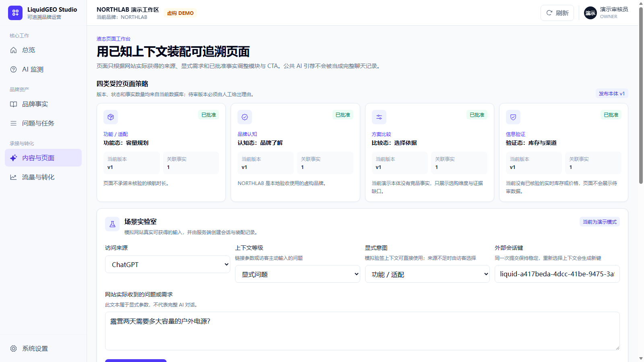
Task: Click the 发布本体 v1 badge
Action: [x=612, y=94]
